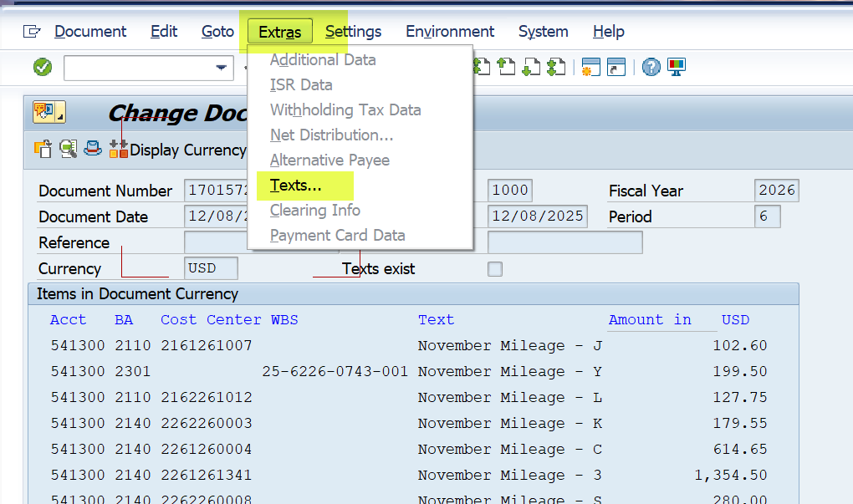Create a new session via toolbar icon
The image size is (853, 504).
pos(591,68)
